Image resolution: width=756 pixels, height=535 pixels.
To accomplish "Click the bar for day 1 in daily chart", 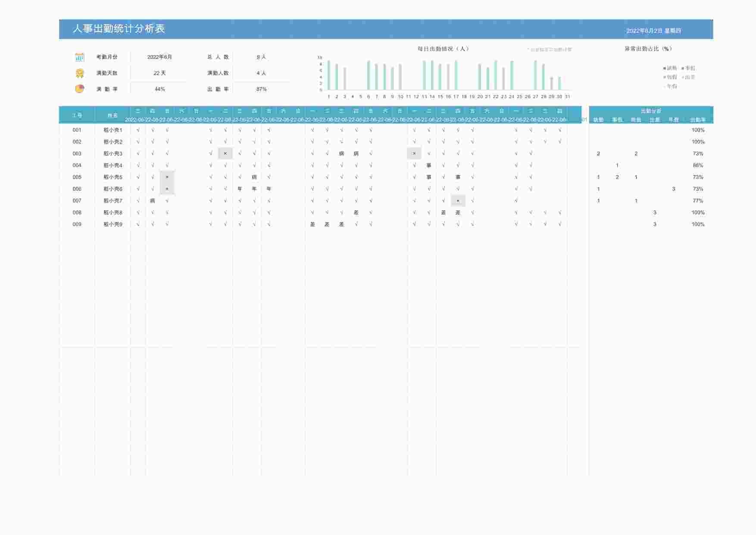I will pos(328,75).
